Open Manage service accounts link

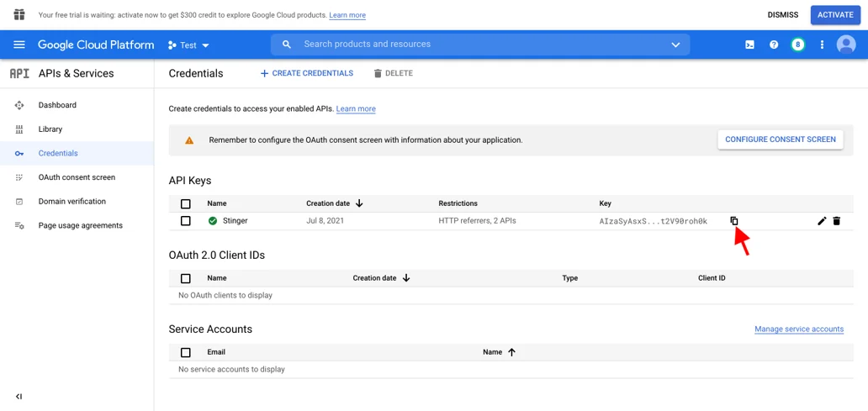pos(799,329)
